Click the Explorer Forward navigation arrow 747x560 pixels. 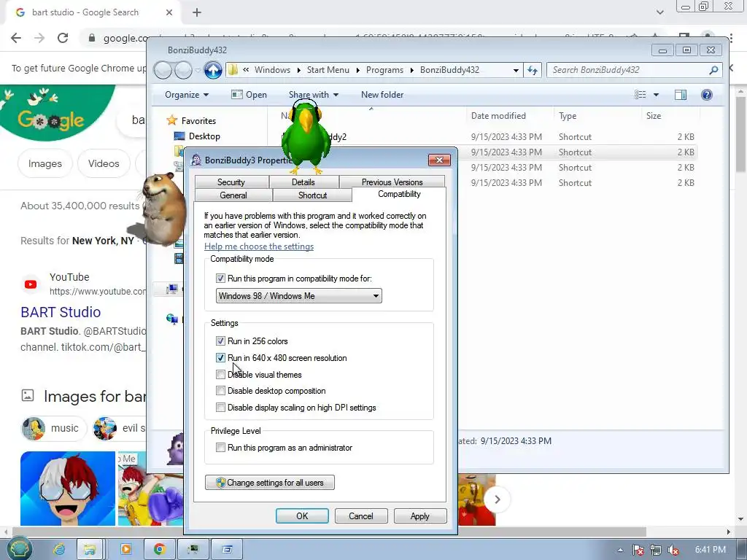[183, 71]
